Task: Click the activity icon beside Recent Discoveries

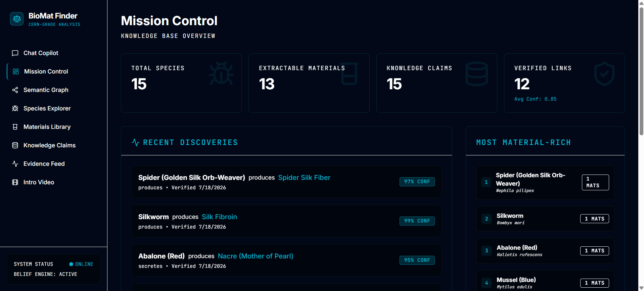Action: tap(135, 143)
